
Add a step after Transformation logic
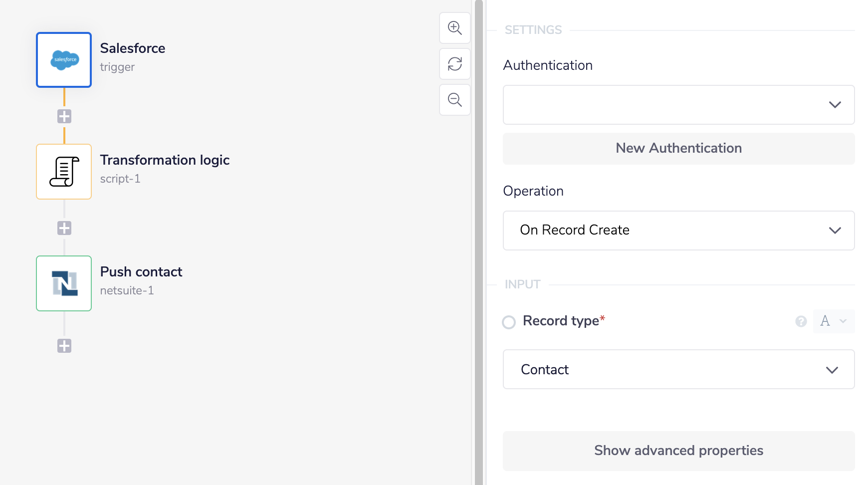click(x=63, y=228)
